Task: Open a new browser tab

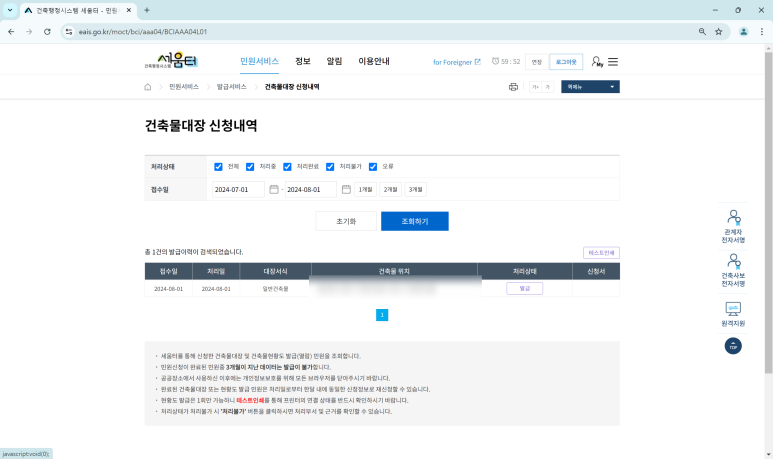Action: tap(147, 10)
